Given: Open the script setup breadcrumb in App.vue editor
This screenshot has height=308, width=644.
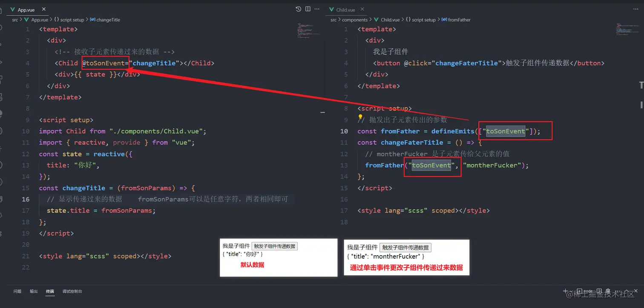Looking at the screenshot, I should click(x=69, y=20).
